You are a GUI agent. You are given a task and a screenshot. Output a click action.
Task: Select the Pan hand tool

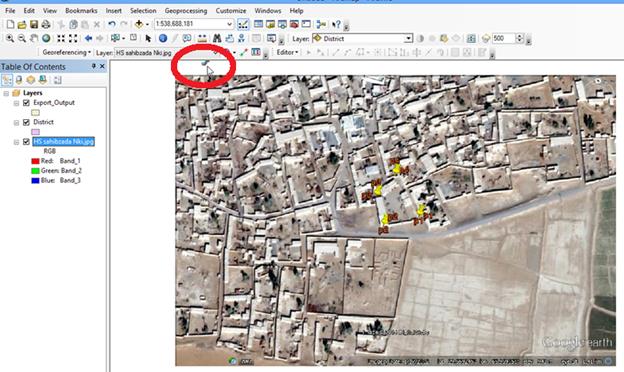coord(34,39)
